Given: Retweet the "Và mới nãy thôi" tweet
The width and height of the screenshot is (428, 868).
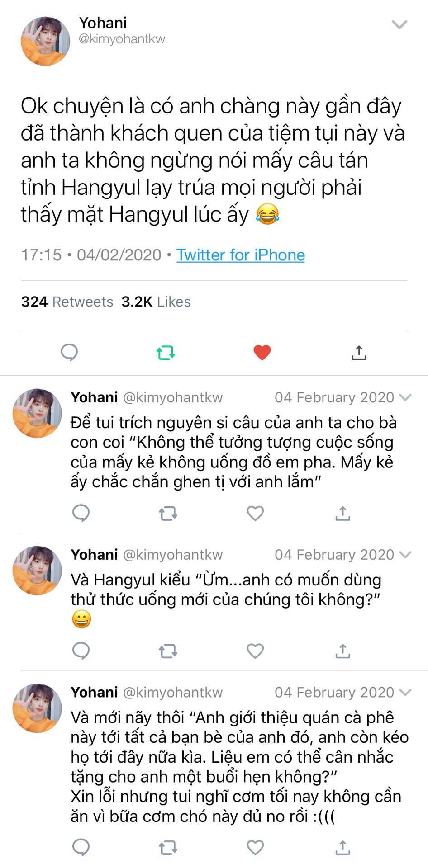Looking at the screenshot, I should 168,848.
